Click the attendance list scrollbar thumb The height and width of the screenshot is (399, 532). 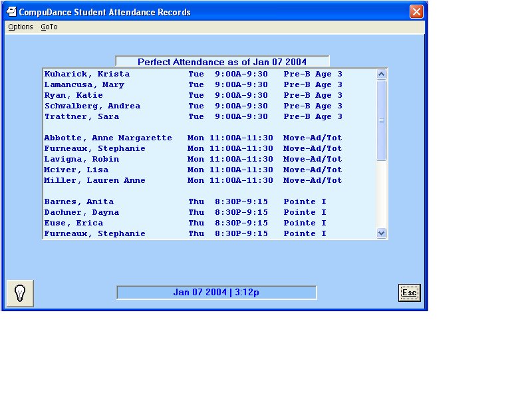coord(381,120)
